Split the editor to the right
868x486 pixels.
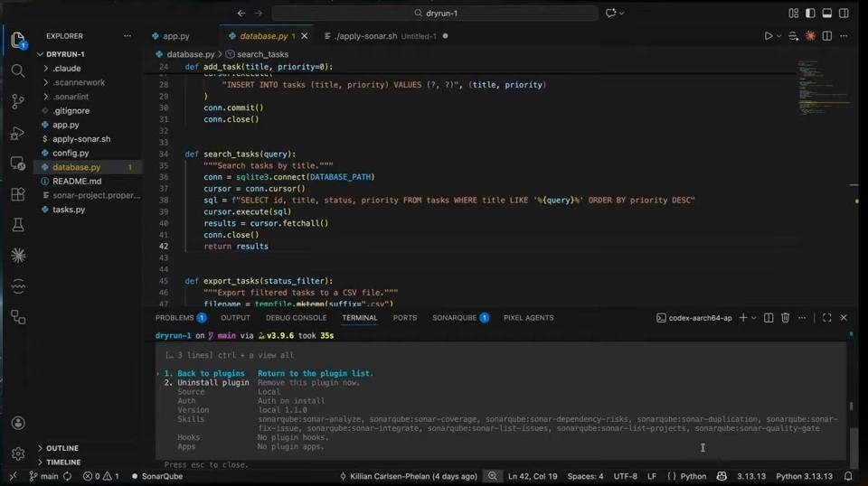point(827,36)
